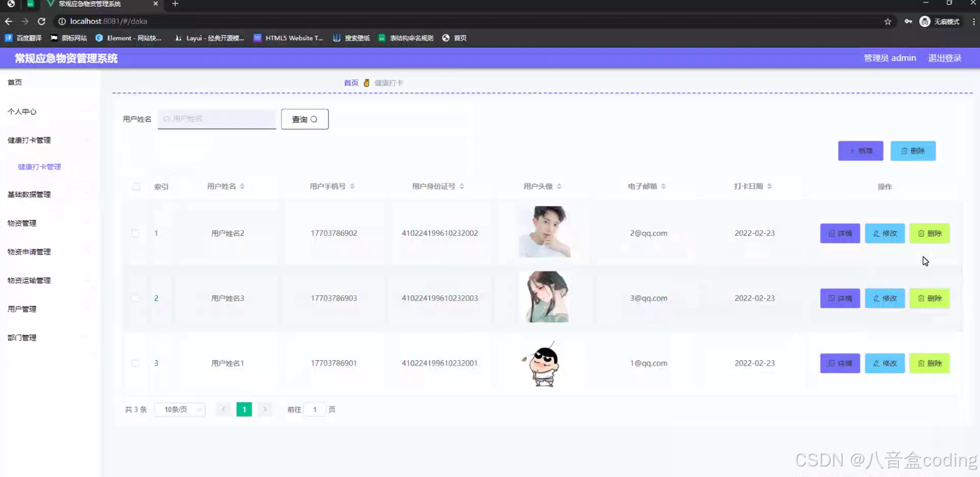
Task: Open 详情 for 用户姓名2 row
Action: click(840, 233)
